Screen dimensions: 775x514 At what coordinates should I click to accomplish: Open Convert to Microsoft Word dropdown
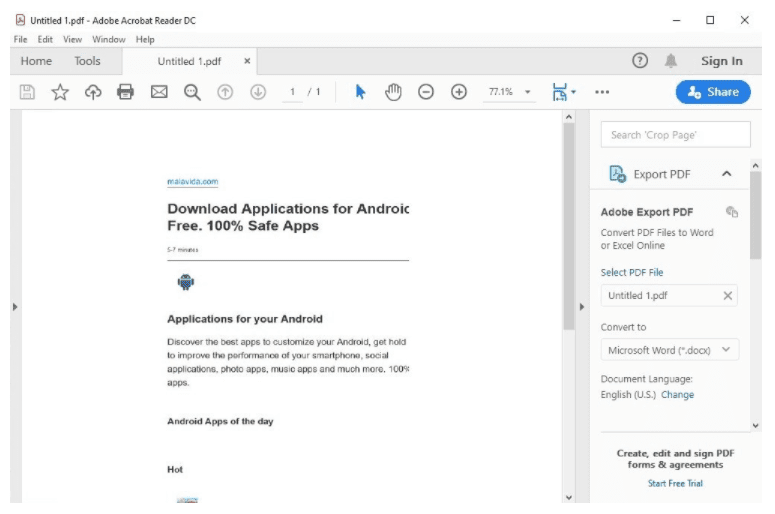670,350
